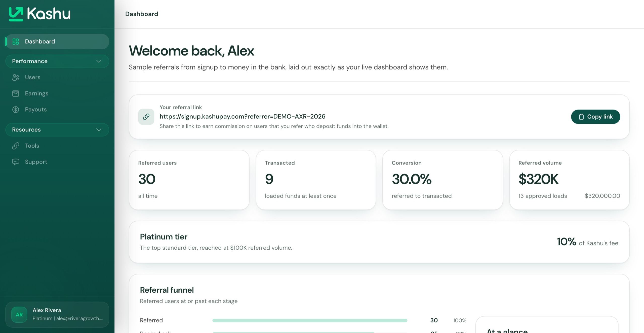Click the 'Referred' funnel row label
The height and width of the screenshot is (333, 644).
pos(151,320)
